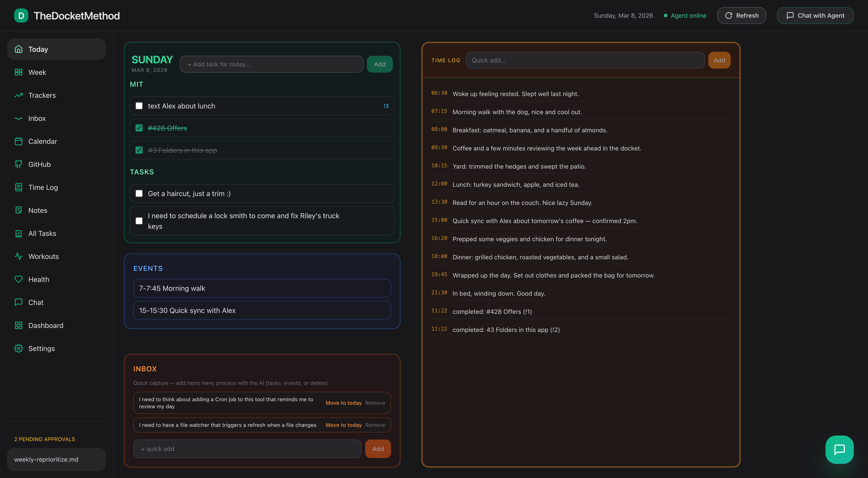The image size is (868, 478).
Task: Check off the 'text Alex about lunch' task
Action: tap(139, 105)
